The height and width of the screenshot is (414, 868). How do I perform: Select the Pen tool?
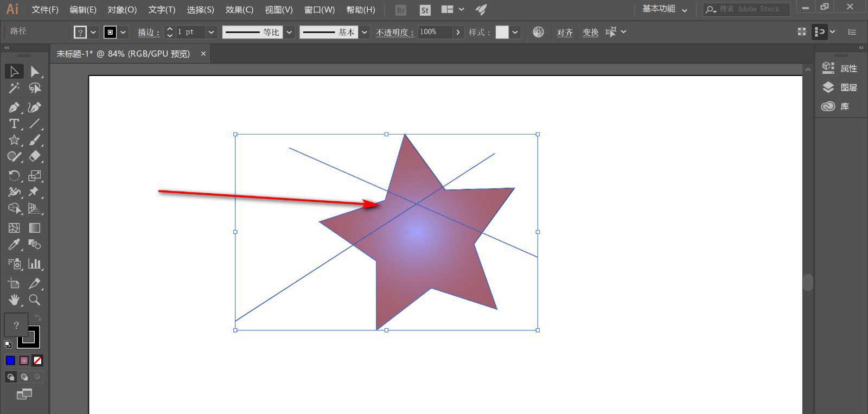[x=14, y=107]
